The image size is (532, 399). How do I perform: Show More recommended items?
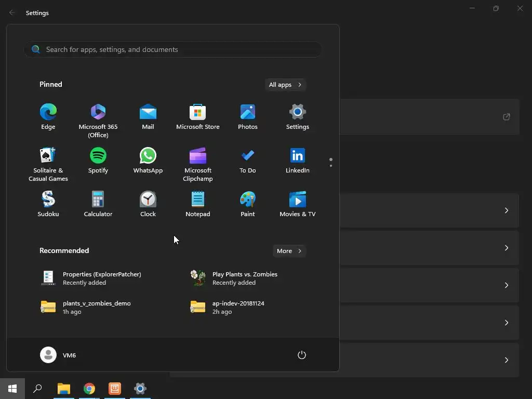coord(289,251)
